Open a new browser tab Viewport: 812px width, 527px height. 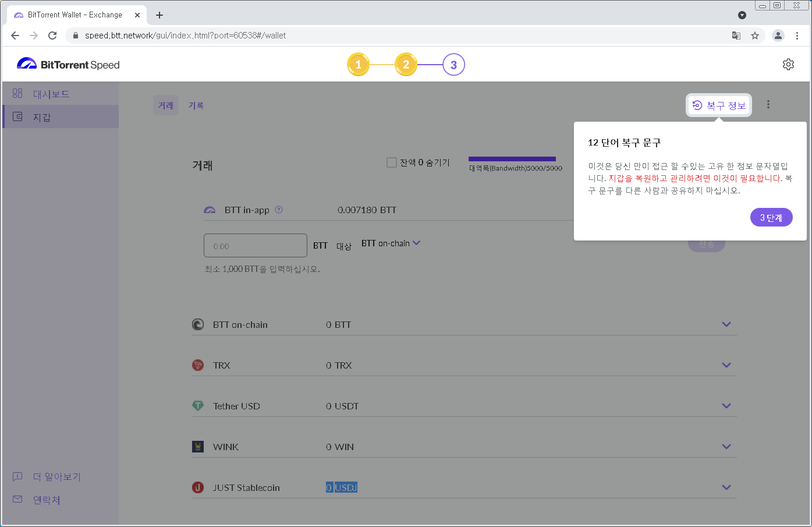pyautogui.click(x=159, y=15)
